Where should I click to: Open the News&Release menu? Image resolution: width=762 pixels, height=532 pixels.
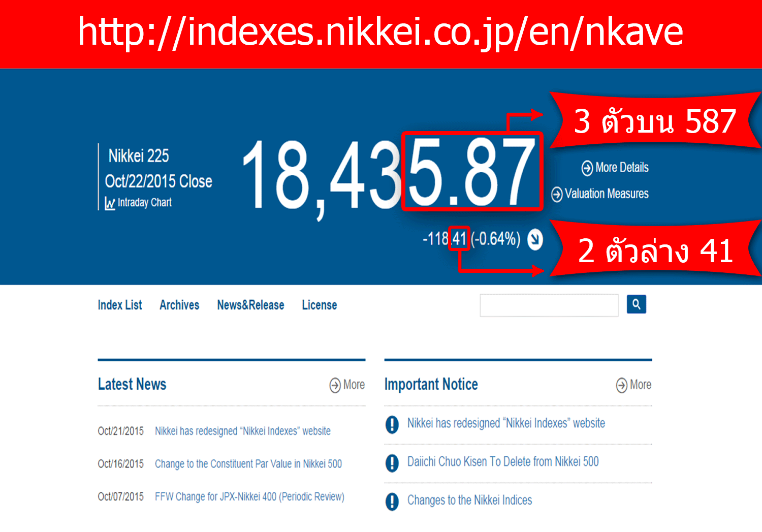click(250, 305)
